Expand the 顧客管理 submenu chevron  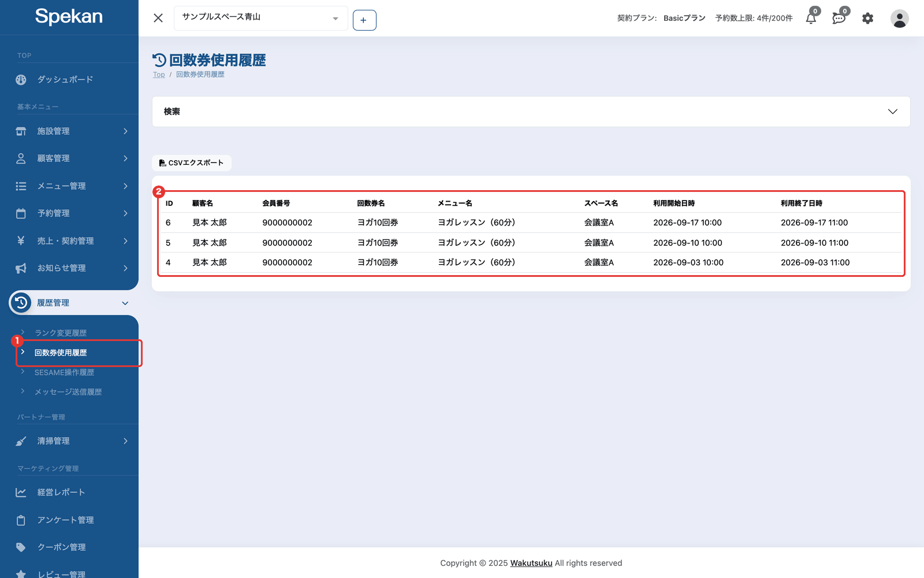(x=125, y=158)
